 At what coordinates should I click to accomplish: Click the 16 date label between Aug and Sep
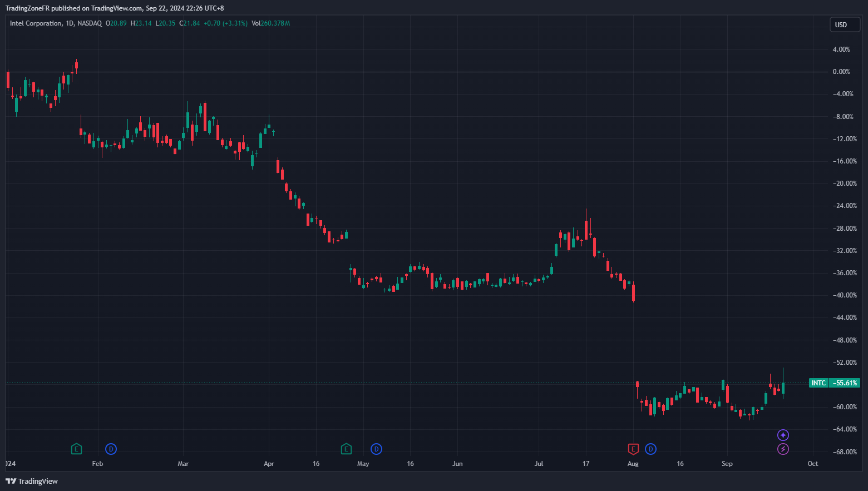[680, 464]
